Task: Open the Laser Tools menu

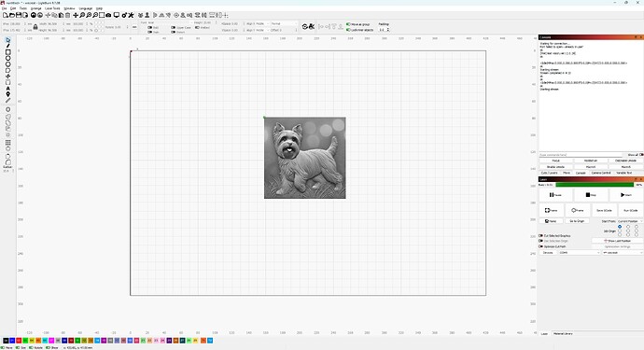Action: point(52,8)
